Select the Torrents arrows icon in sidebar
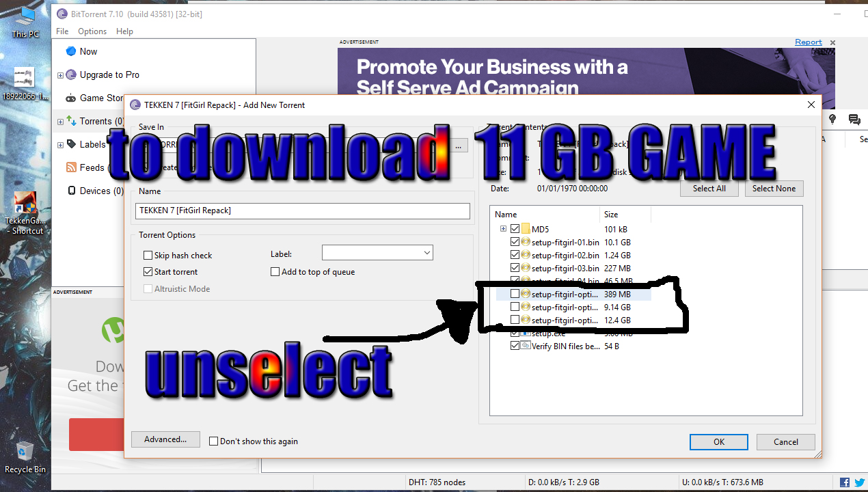868x492 pixels. 71,121
